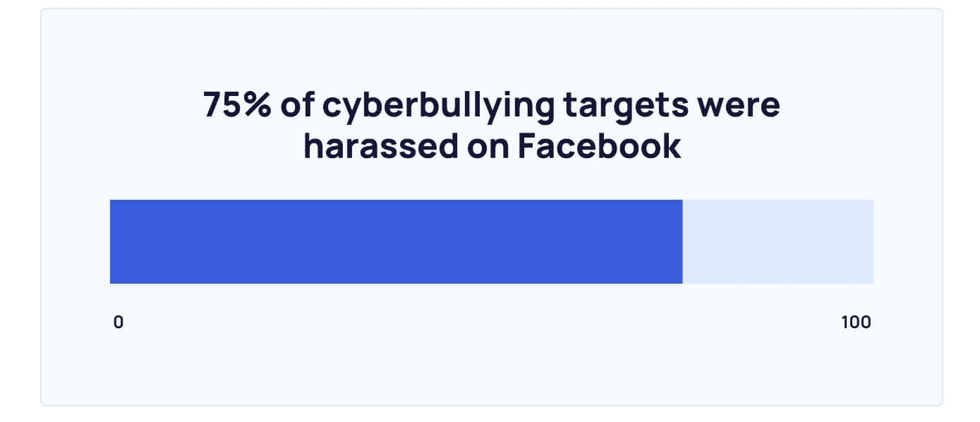
Task: Select the "0" axis label
Action: pyautogui.click(x=119, y=322)
